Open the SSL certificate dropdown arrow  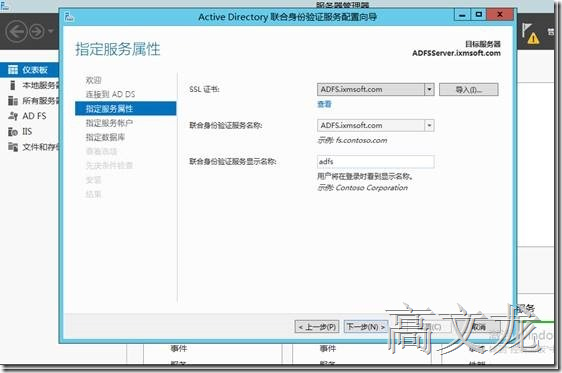tap(429, 90)
